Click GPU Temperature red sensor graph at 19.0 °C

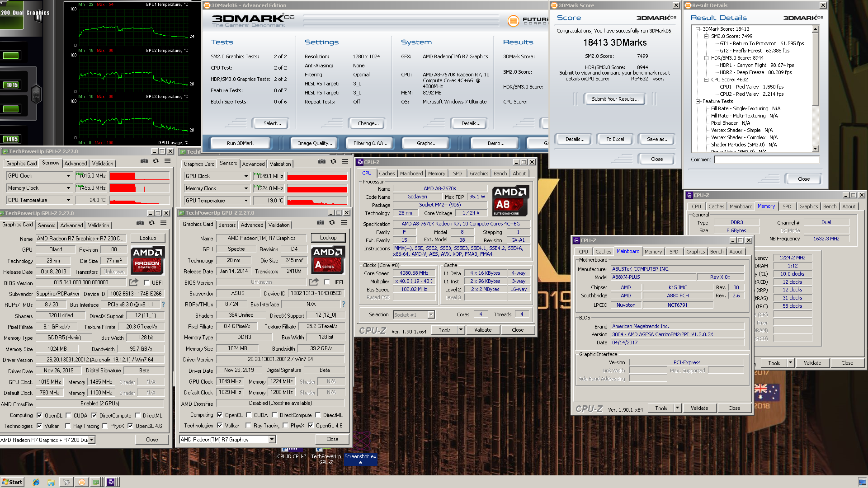point(317,201)
